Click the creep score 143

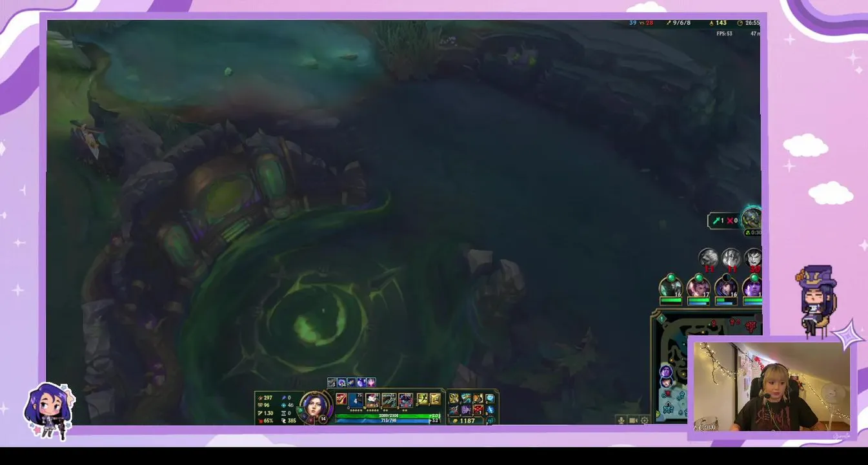(x=718, y=23)
